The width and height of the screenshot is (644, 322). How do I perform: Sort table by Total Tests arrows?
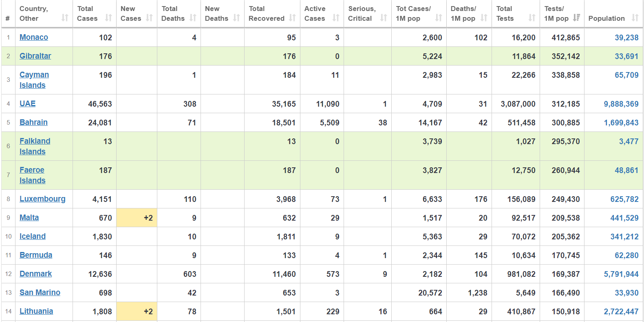532,18
